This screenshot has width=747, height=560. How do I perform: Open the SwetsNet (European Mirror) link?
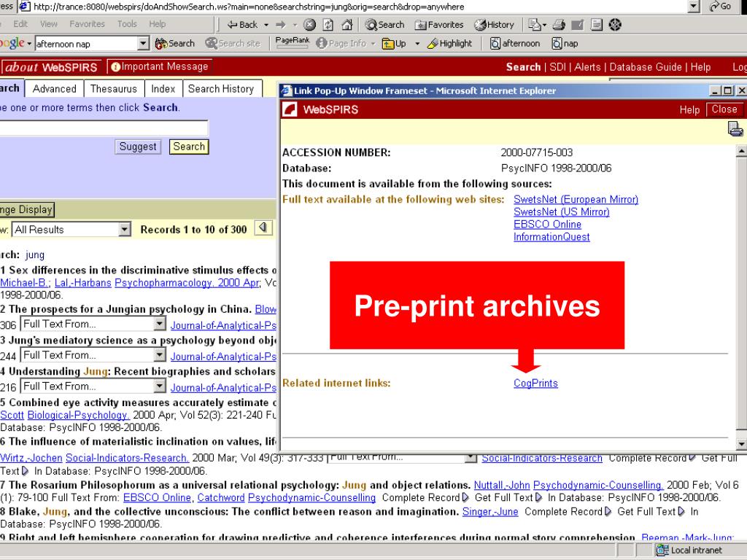pyautogui.click(x=576, y=200)
